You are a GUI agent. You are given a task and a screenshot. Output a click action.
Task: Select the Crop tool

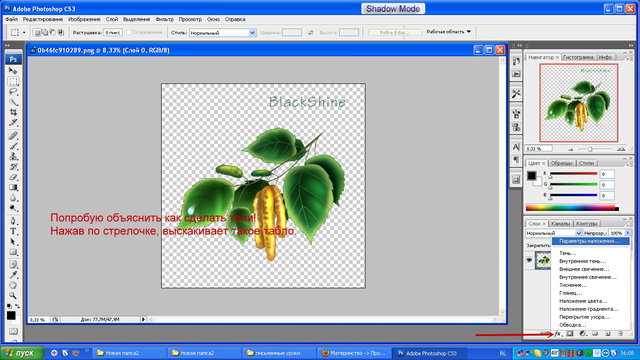(x=13, y=112)
